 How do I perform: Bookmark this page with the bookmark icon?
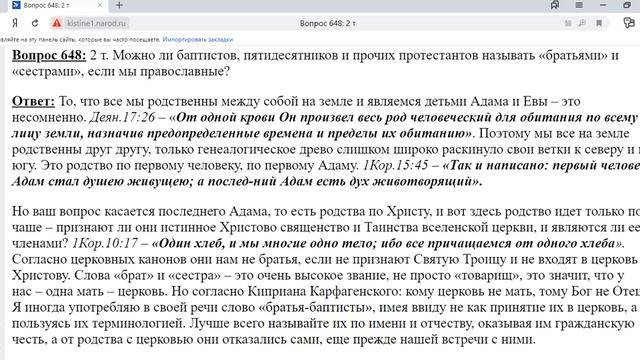pos(599,23)
